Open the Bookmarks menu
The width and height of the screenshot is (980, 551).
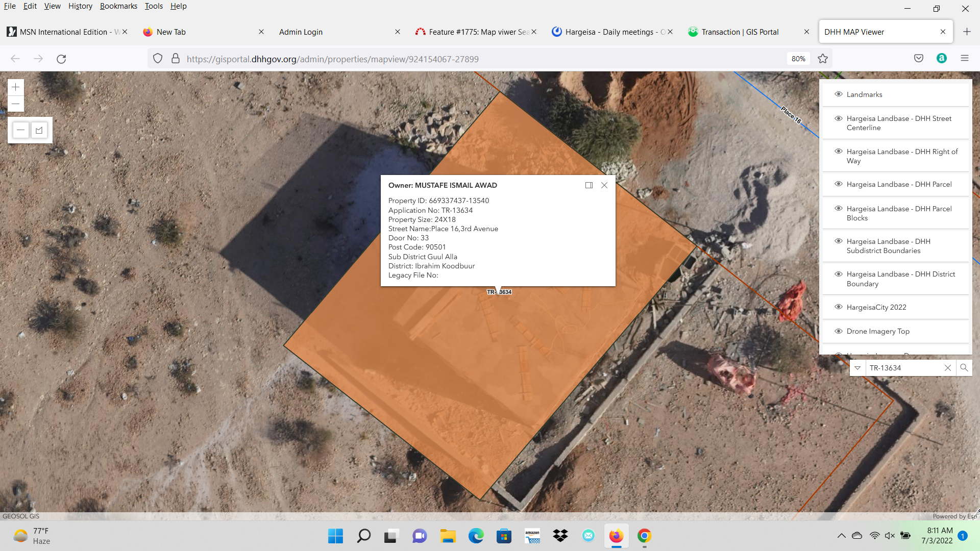coord(118,6)
